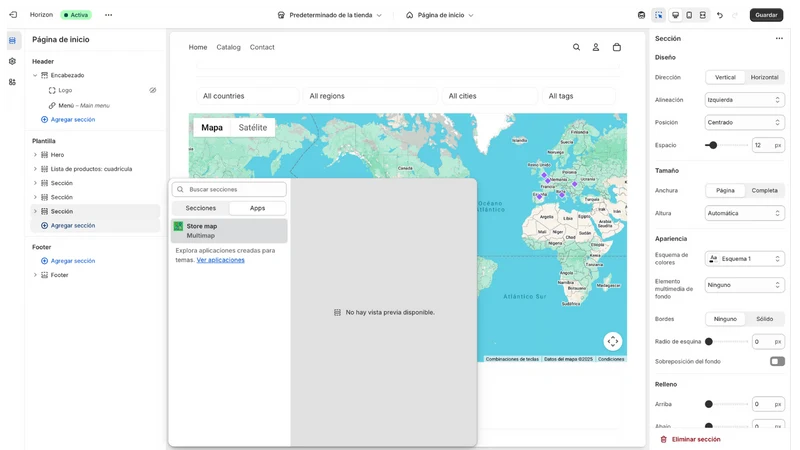
Task: Click the exit editor icon
Action: (x=13, y=15)
